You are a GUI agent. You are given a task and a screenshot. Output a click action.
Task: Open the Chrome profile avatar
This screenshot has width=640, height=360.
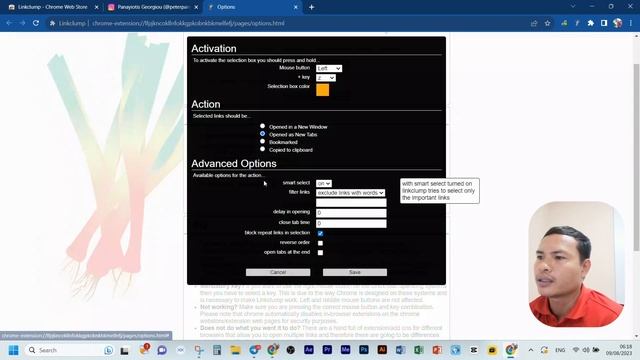[x=618, y=23]
